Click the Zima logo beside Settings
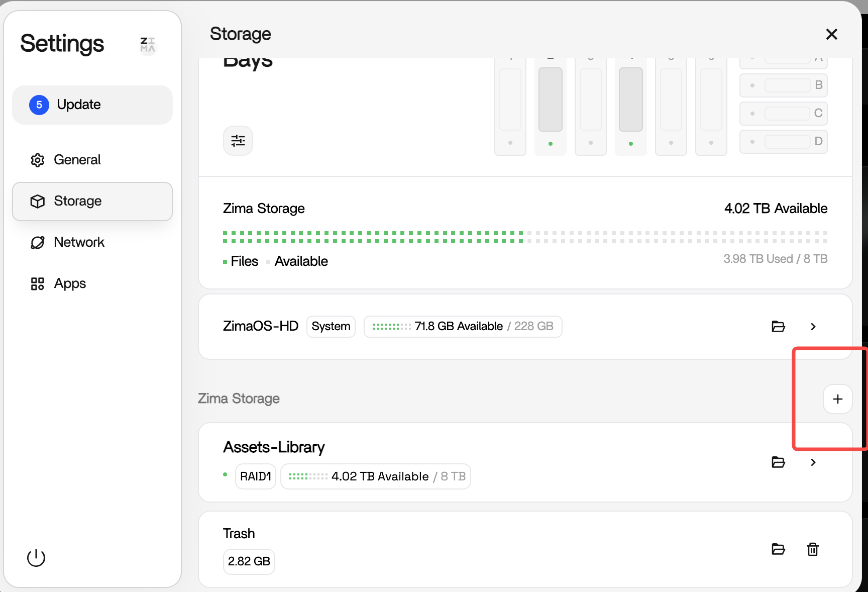The image size is (868, 592). coord(148,45)
